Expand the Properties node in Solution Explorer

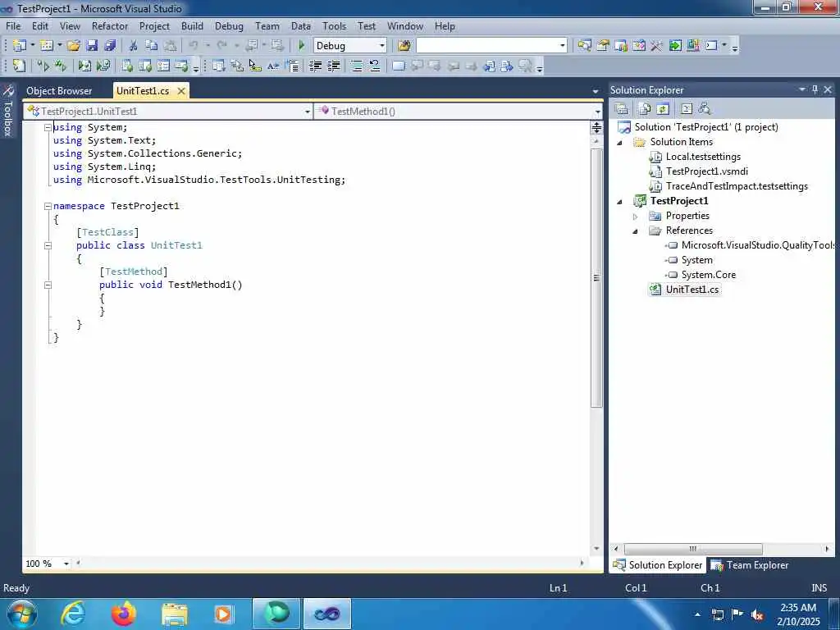636,217
